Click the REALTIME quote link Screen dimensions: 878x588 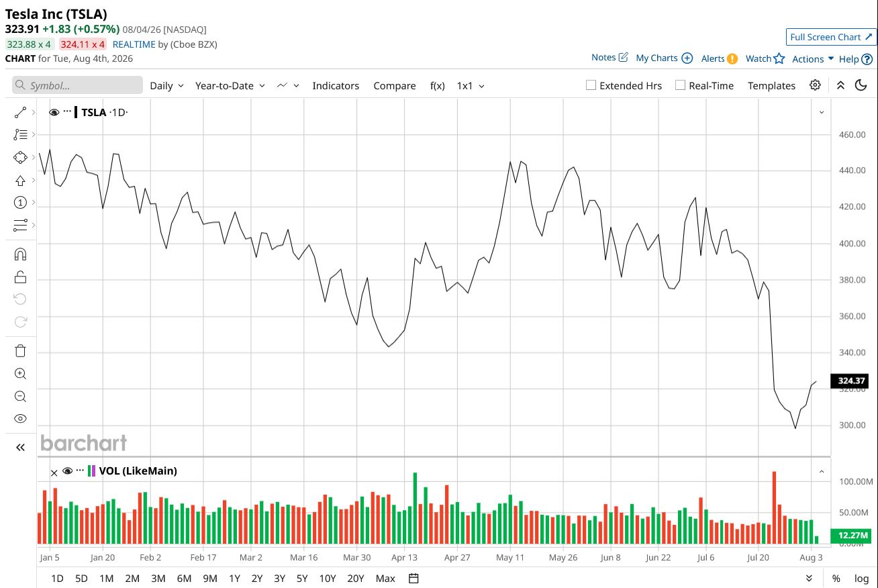click(134, 44)
